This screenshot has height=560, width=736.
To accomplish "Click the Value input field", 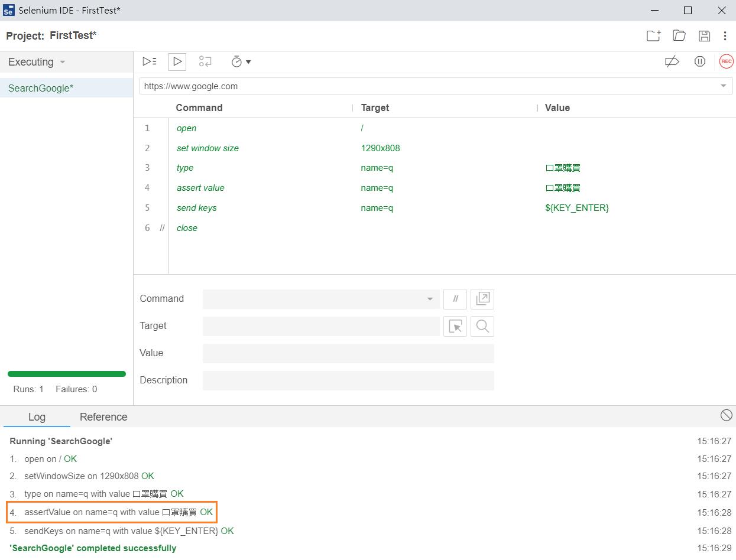I will coord(348,353).
